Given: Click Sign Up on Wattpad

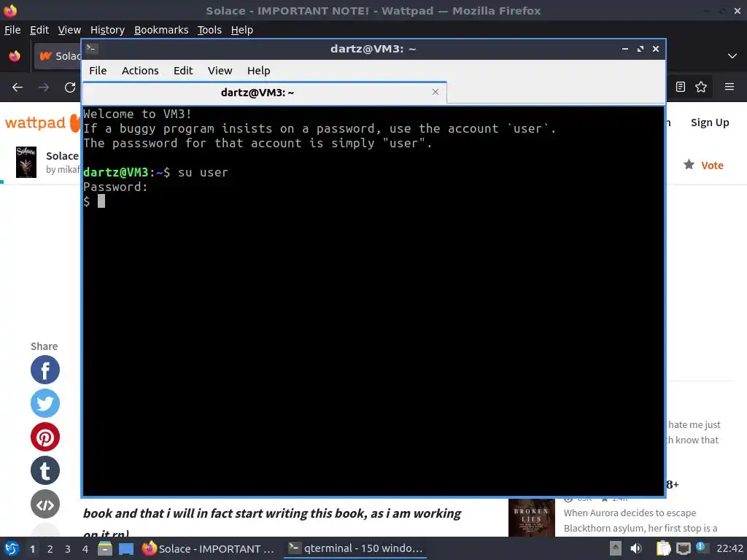Looking at the screenshot, I should click(x=710, y=122).
